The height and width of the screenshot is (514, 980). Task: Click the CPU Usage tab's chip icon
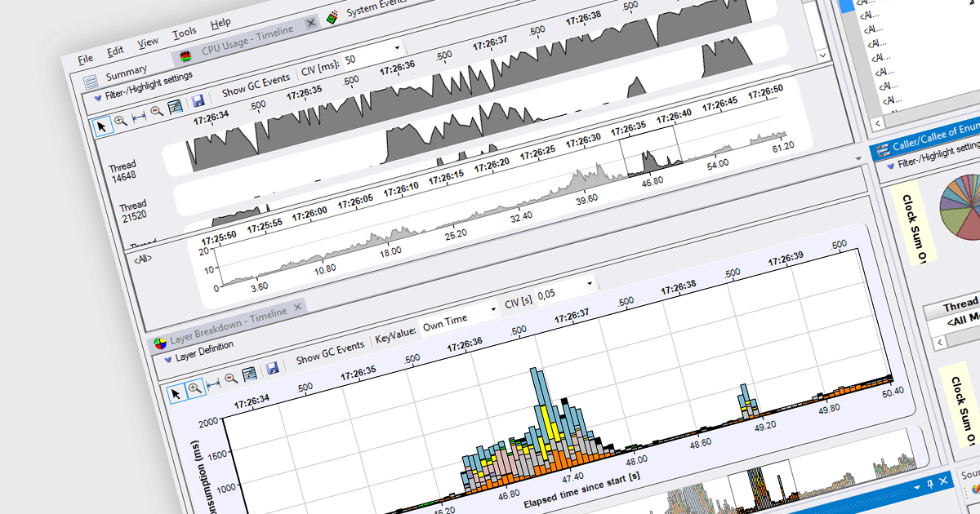187,55
